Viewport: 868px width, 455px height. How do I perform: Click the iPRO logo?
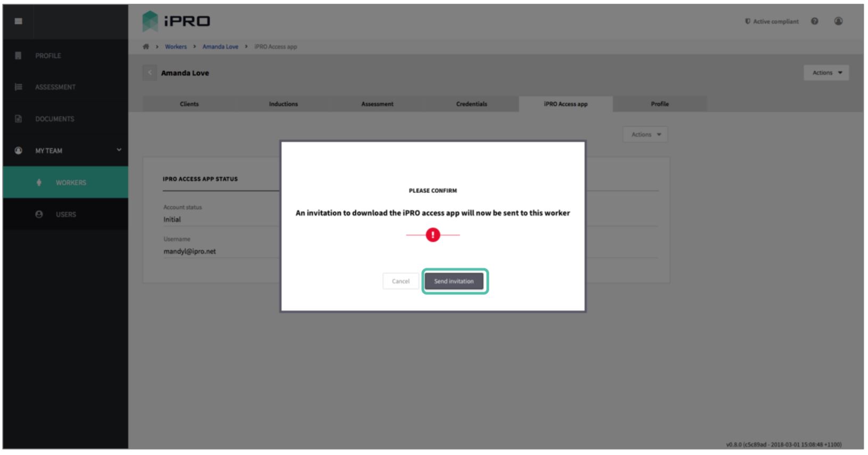click(x=176, y=21)
